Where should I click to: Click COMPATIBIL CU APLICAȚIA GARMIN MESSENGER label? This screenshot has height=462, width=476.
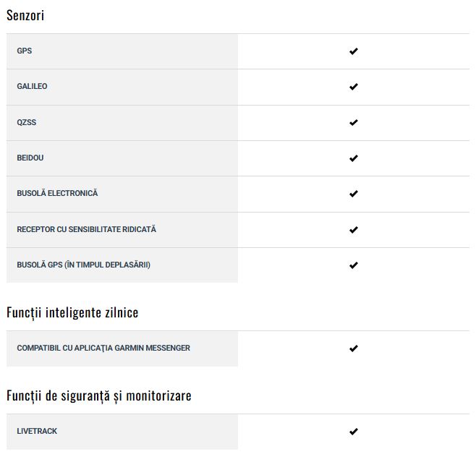coord(103,348)
